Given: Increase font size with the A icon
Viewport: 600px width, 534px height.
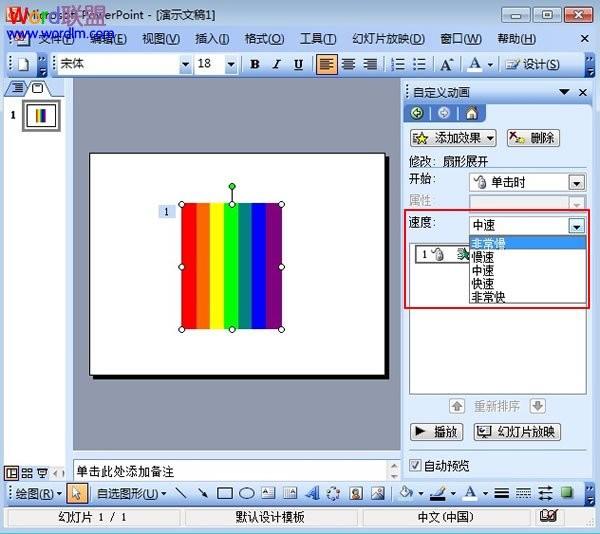Looking at the screenshot, I should (447, 64).
